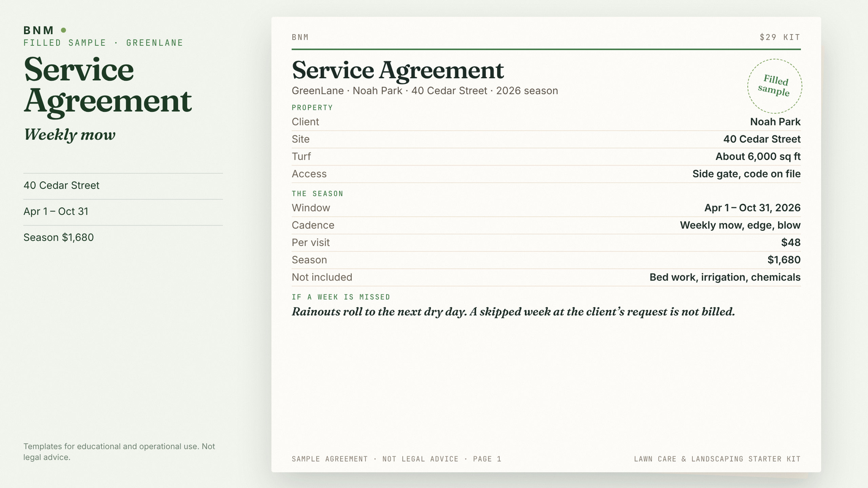Click the 'Access' row label

click(309, 174)
